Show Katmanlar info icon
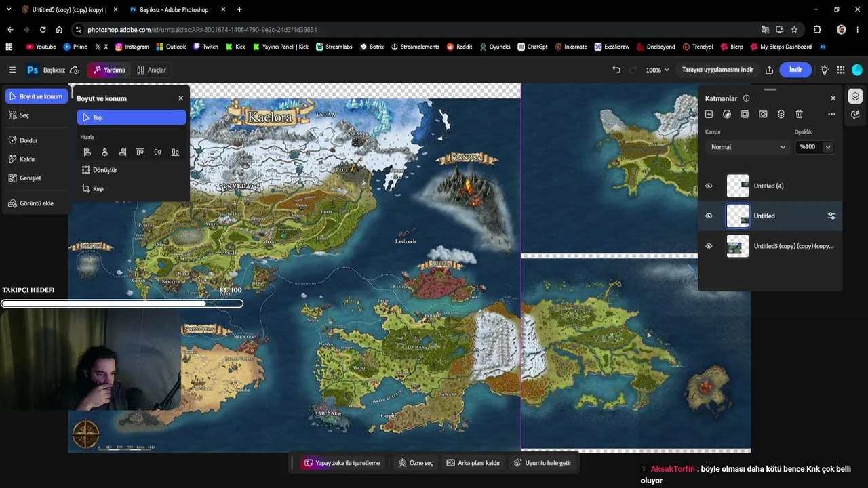This screenshot has height=488, width=868. pyautogui.click(x=747, y=98)
